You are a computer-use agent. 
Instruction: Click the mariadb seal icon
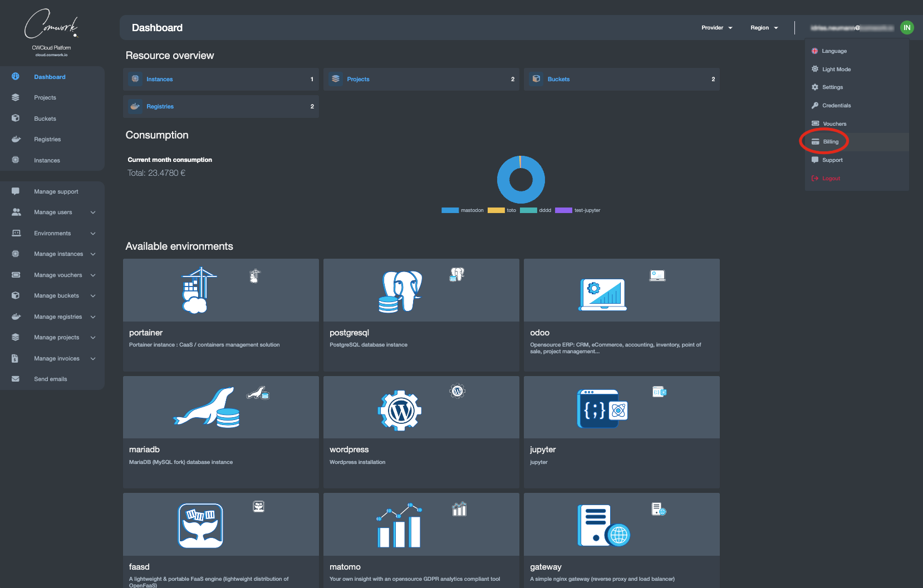(207, 408)
